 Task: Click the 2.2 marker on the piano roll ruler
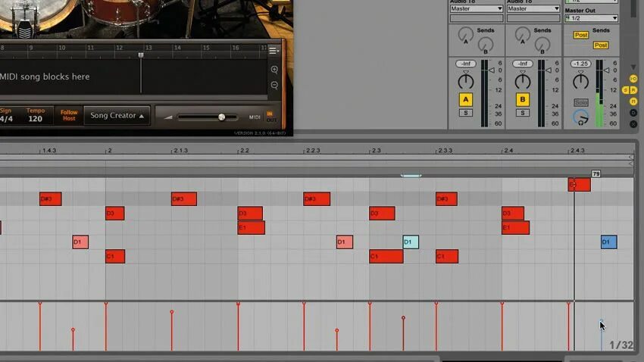[245, 151]
